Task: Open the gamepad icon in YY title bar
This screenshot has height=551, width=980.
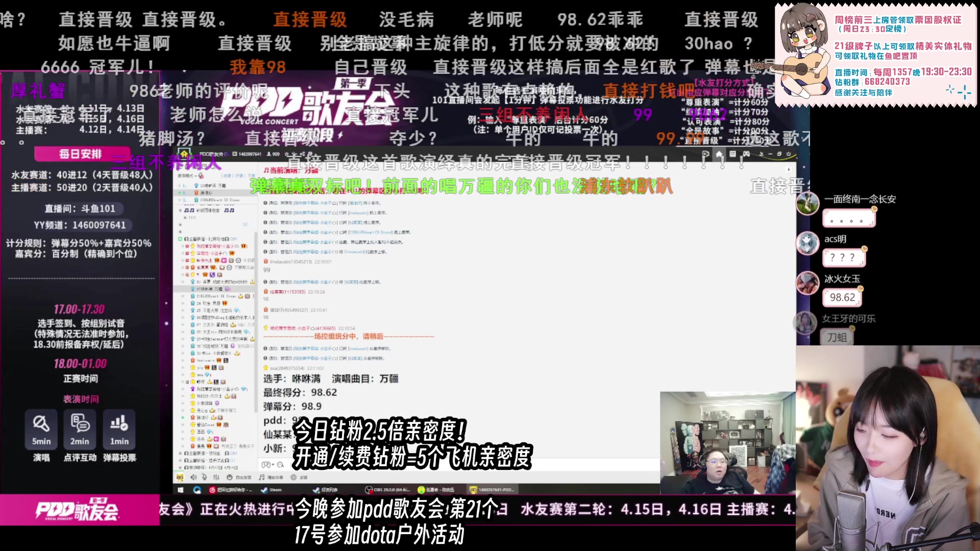Action: (746, 154)
